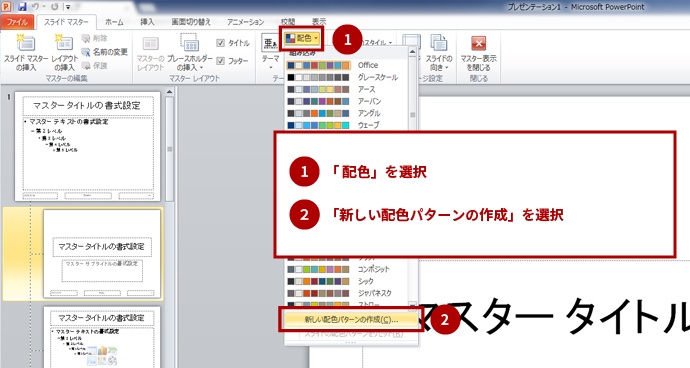The image size is (690, 368).
Task: Switch to the 画面切り替え tab
Action: [191, 22]
